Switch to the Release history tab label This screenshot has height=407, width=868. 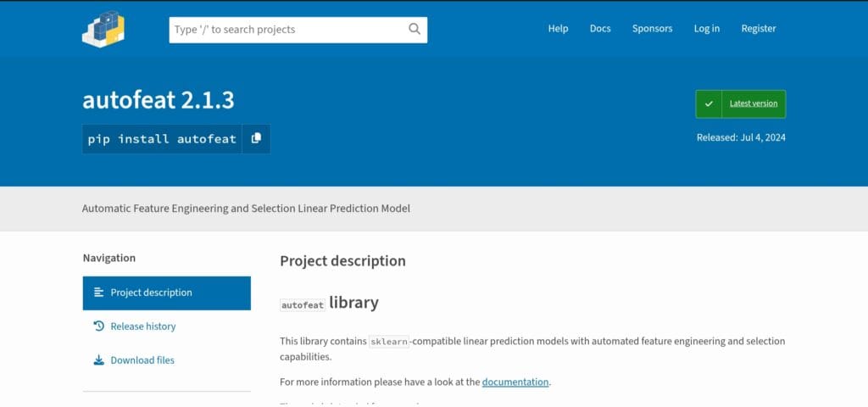(142, 326)
